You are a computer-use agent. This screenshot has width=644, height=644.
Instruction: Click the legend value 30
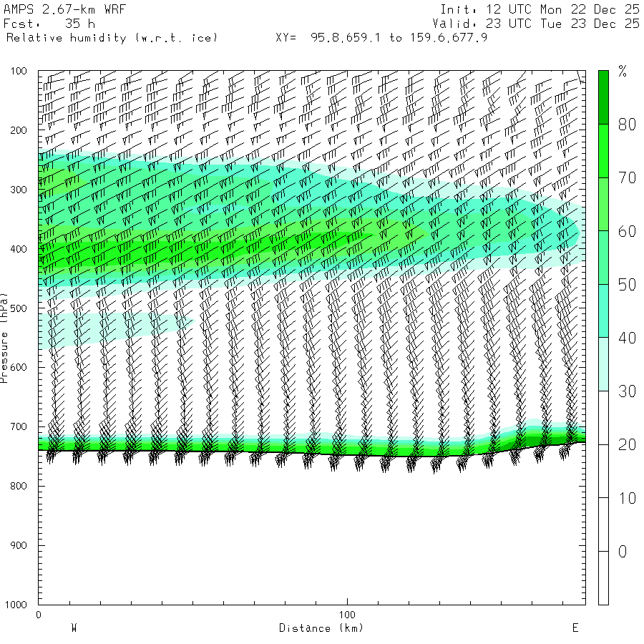pos(627,391)
